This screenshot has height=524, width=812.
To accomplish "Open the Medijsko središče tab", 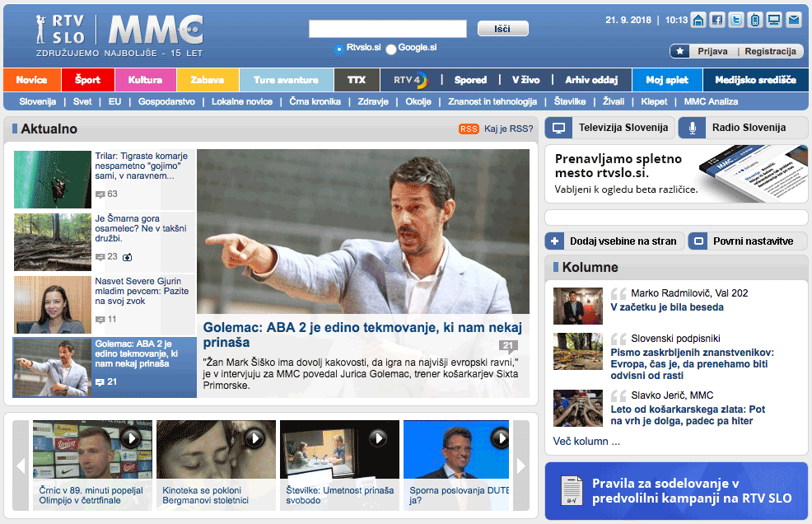I will (x=755, y=80).
